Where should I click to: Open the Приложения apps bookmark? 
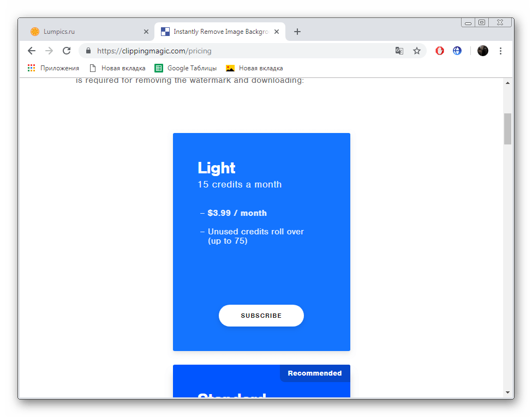53,68
